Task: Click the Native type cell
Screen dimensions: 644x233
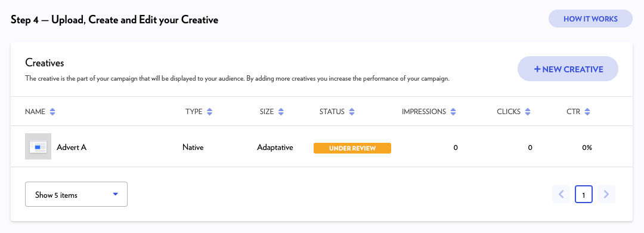Action: [193, 147]
